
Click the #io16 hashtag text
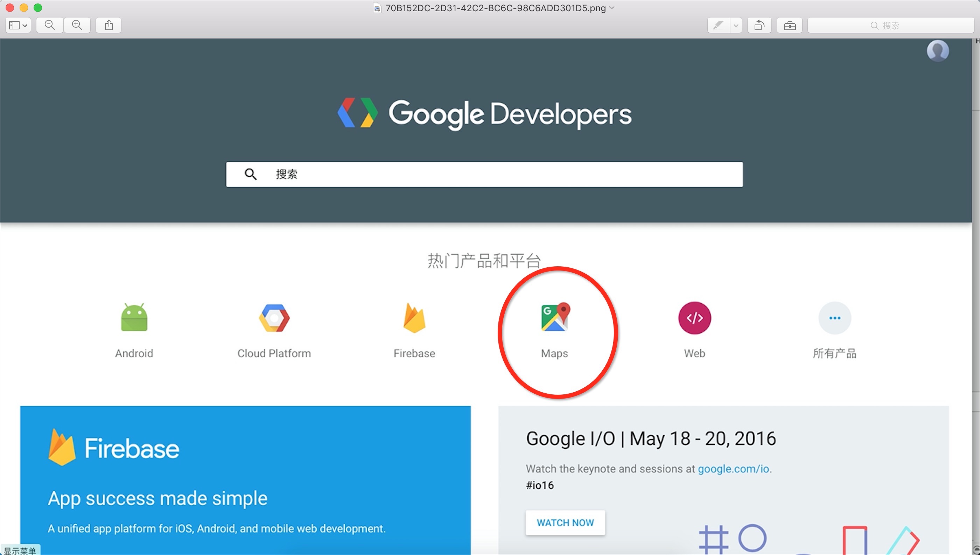click(x=540, y=485)
